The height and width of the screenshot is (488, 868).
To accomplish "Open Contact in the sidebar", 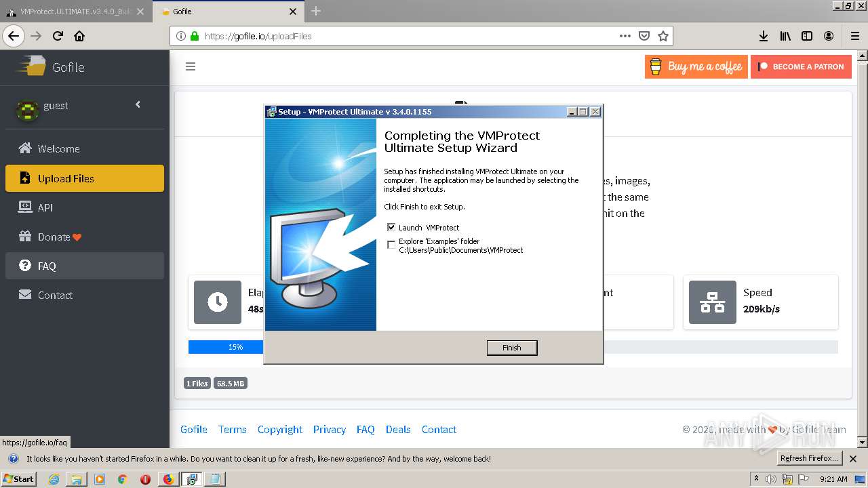I will [x=85, y=295].
